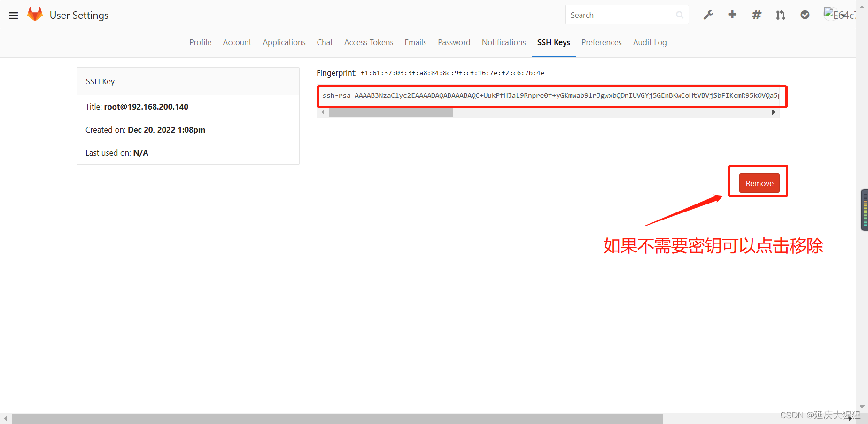Click the search magnifier icon
This screenshot has height=424, width=868.
click(x=680, y=15)
